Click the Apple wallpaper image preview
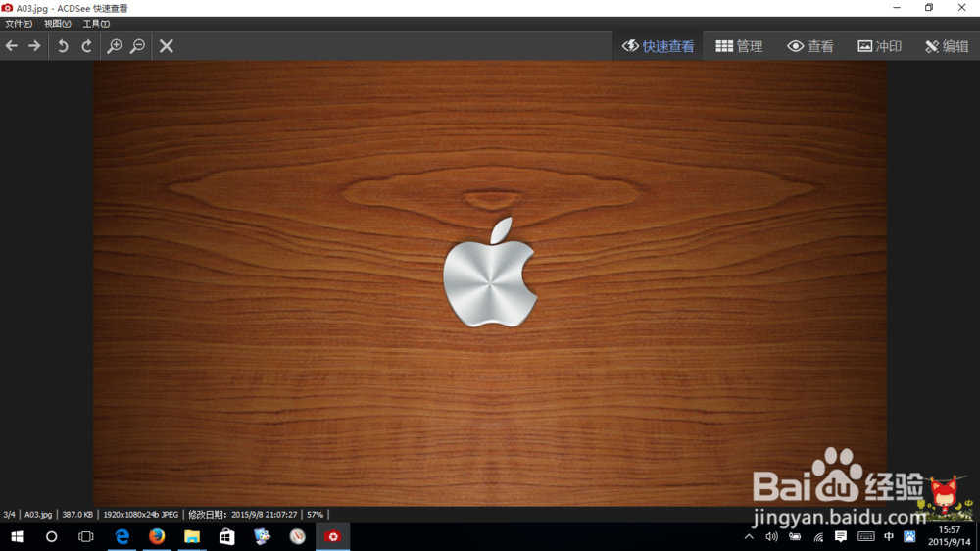This screenshot has height=551, width=980. (490, 283)
